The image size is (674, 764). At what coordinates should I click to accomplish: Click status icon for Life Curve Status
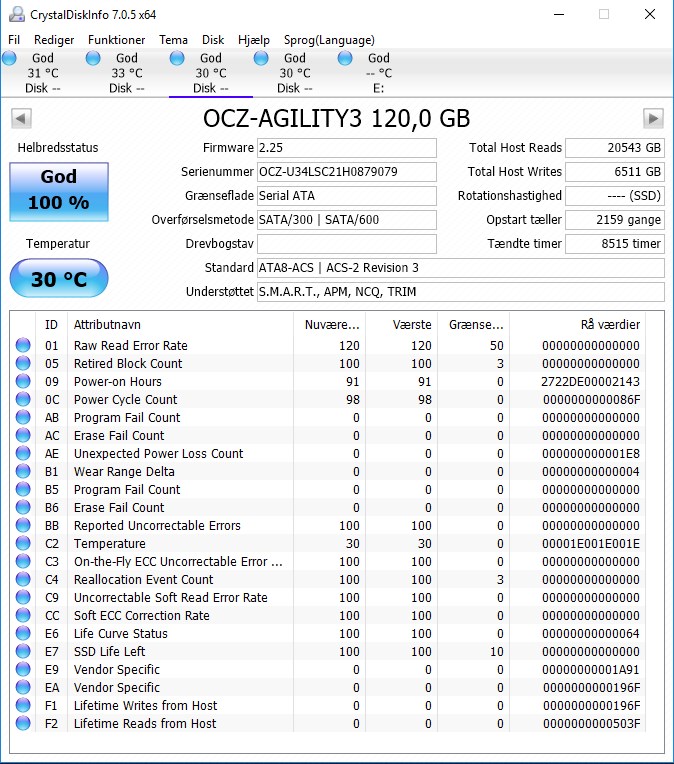pos(23,633)
